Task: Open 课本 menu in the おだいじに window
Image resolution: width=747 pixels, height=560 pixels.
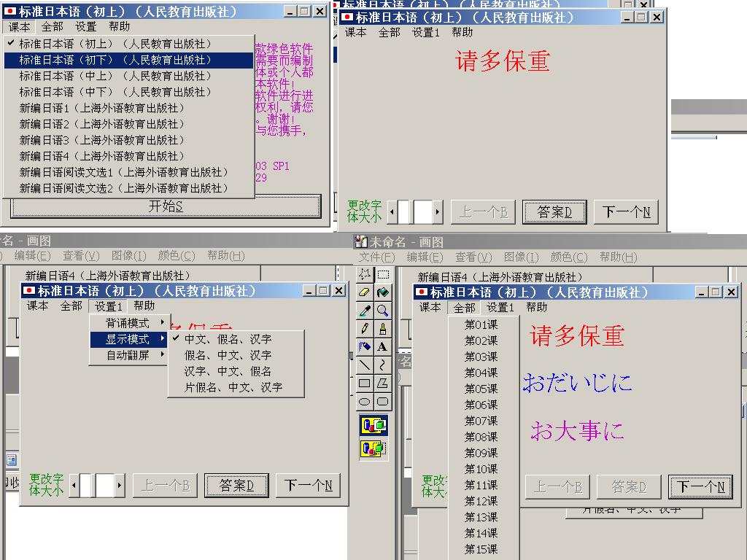Action: pyautogui.click(x=429, y=308)
